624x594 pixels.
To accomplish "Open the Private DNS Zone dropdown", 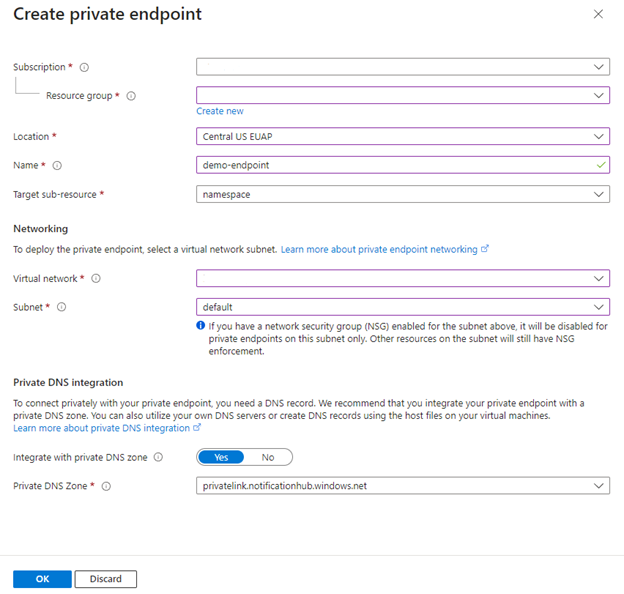I will tap(402, 486).
